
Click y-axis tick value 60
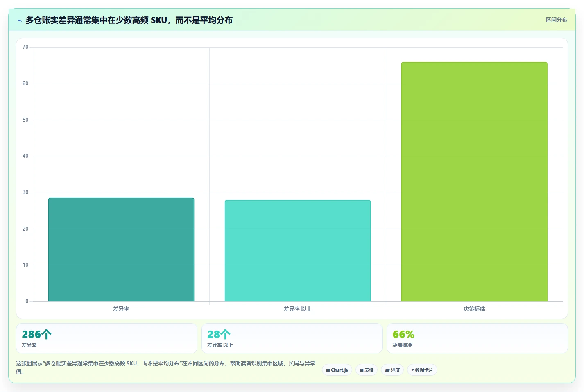point(25,84)
